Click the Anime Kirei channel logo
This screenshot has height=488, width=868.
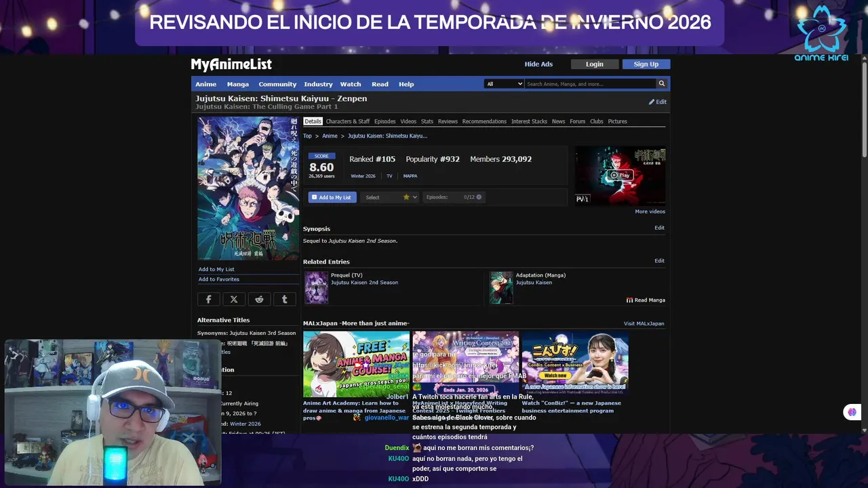pyautogui.click(x=821, y=33)
